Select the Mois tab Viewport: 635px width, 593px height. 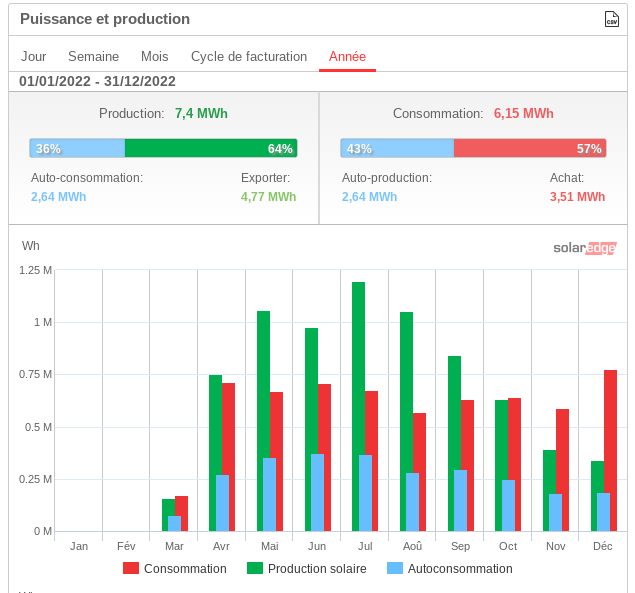tap(154, 57)
